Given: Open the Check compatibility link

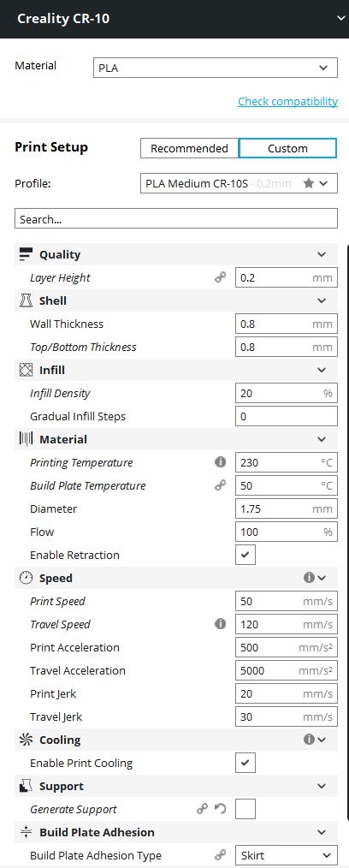Looking at the screenshot, I should [287, 101].
